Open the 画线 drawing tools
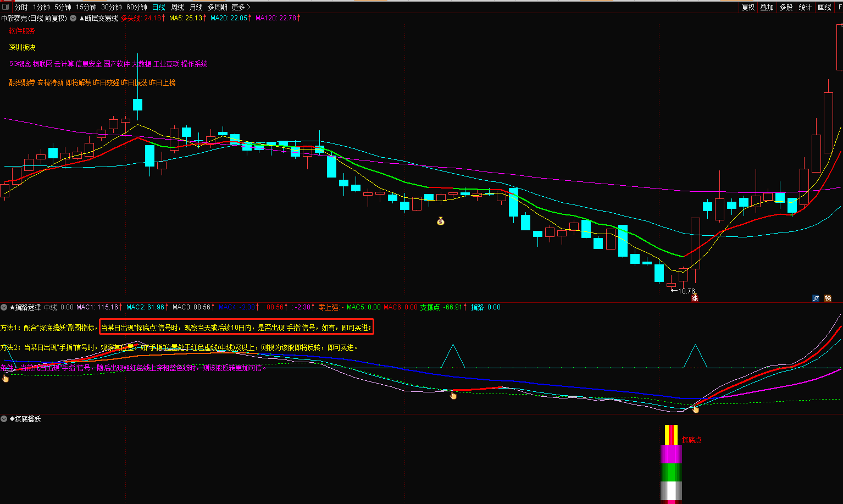 tap(824, 7)
